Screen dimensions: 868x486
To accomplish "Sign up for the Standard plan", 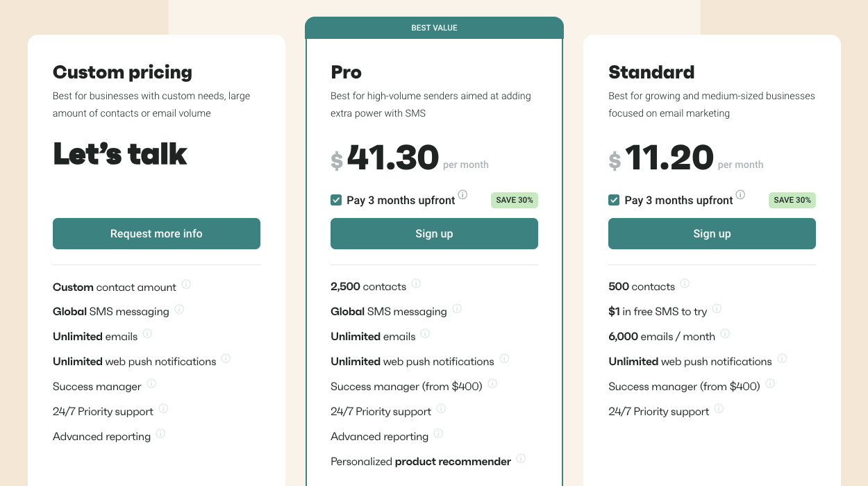I will point(712,233).
